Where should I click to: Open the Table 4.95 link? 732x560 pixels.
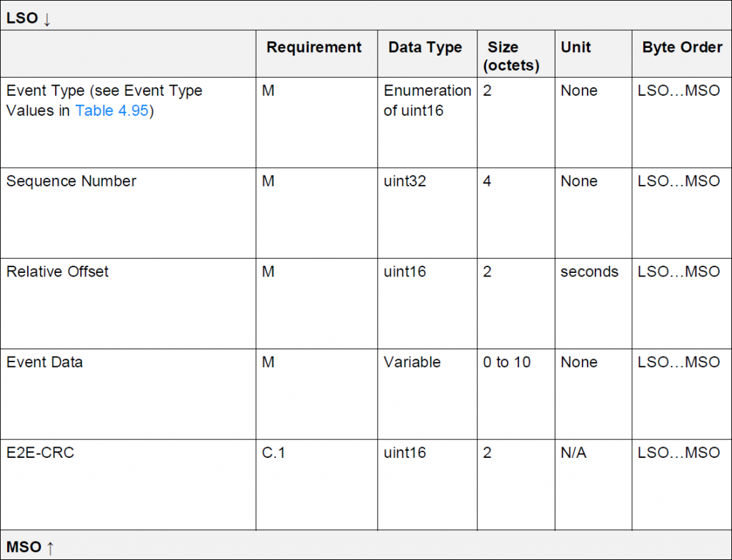112,111
